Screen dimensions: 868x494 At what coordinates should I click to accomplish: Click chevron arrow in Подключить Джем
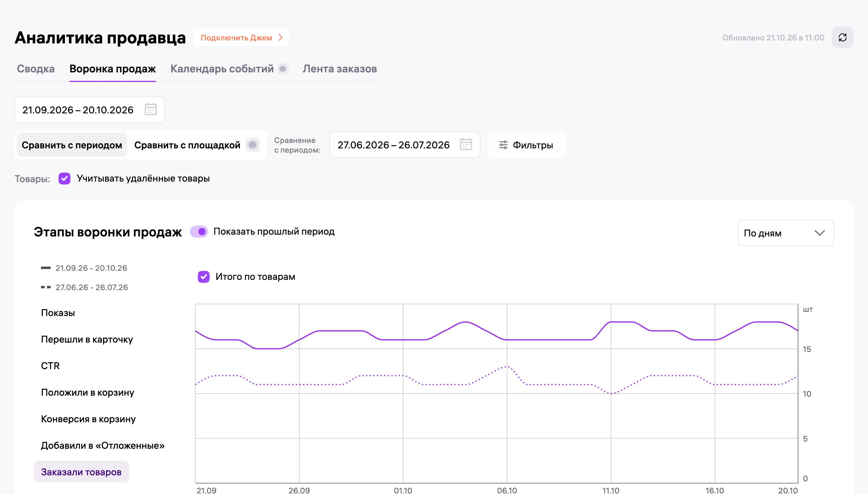280,38
